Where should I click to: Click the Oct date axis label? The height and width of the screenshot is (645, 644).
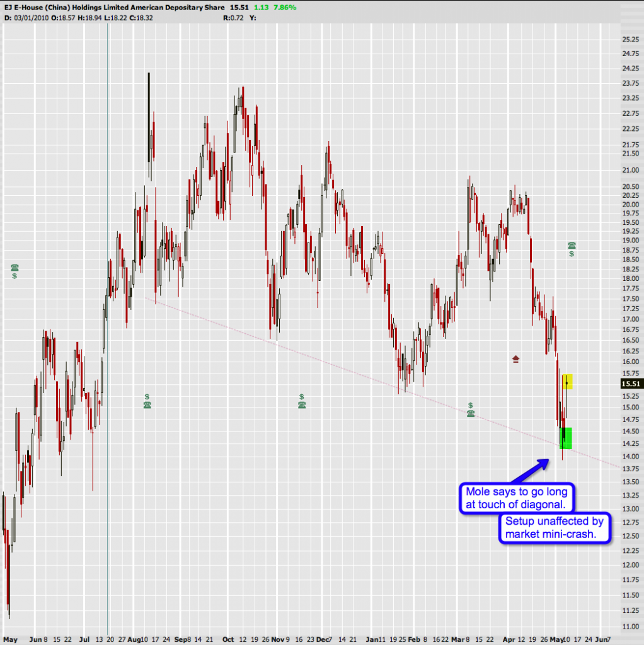[x=228, y=639]
